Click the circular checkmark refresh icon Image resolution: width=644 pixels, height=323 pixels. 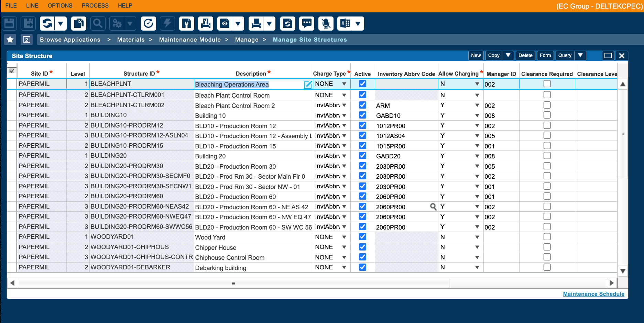click(149, 24)
